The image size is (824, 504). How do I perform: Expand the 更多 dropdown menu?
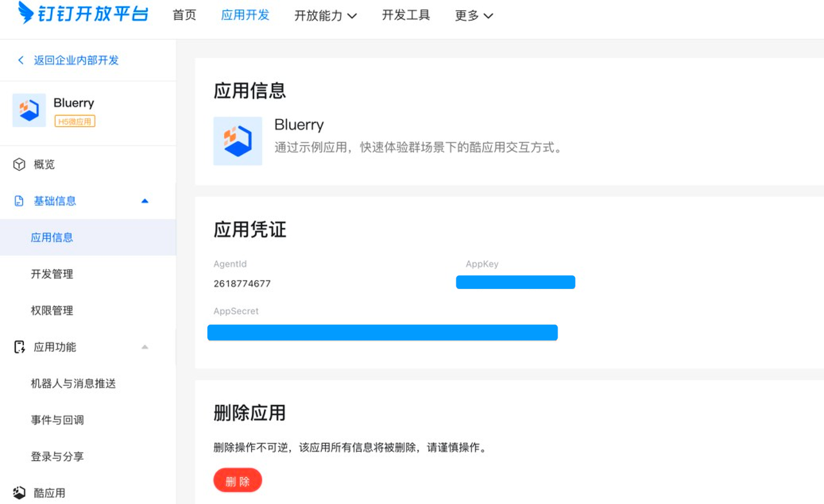pyautogui.click(x=474, y=15)
